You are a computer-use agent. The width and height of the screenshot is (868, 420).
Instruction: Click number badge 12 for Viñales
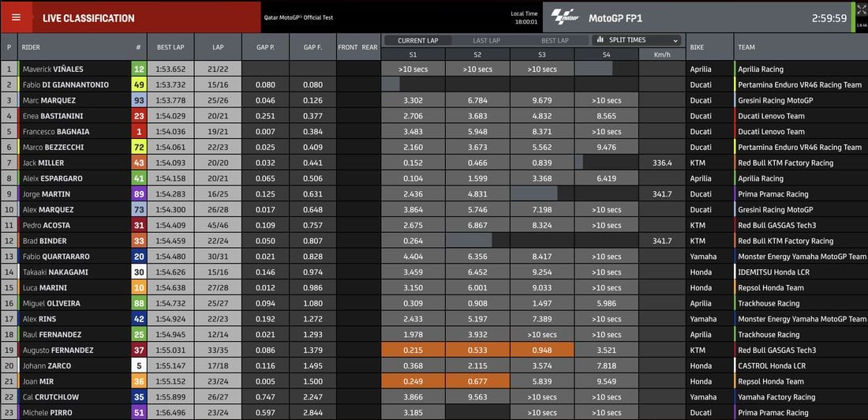(138, 69)
